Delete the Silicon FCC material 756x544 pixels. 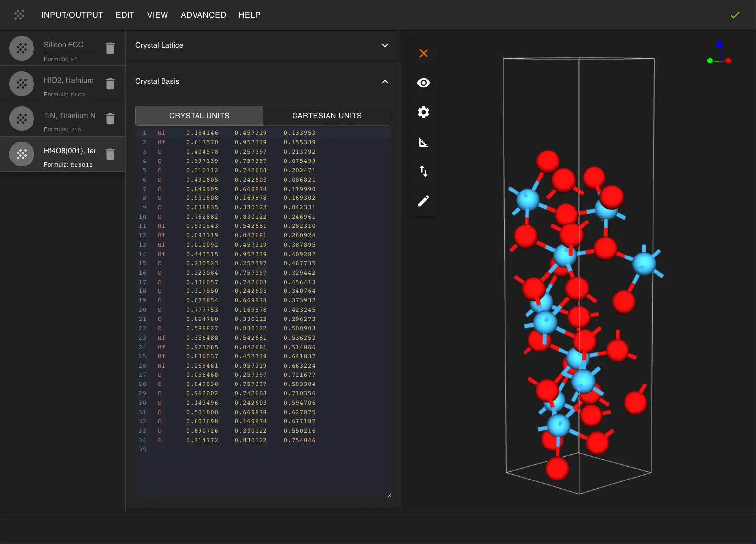[x=110, y=48]
